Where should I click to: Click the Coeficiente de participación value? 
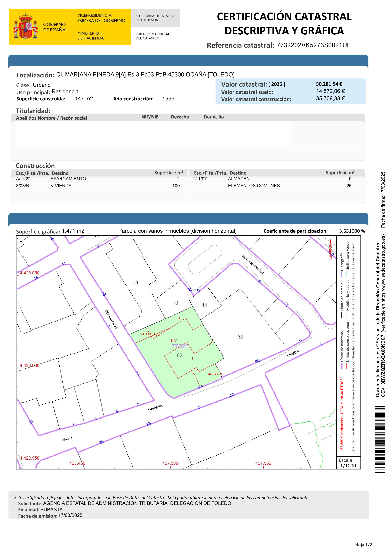click(352, 231)
